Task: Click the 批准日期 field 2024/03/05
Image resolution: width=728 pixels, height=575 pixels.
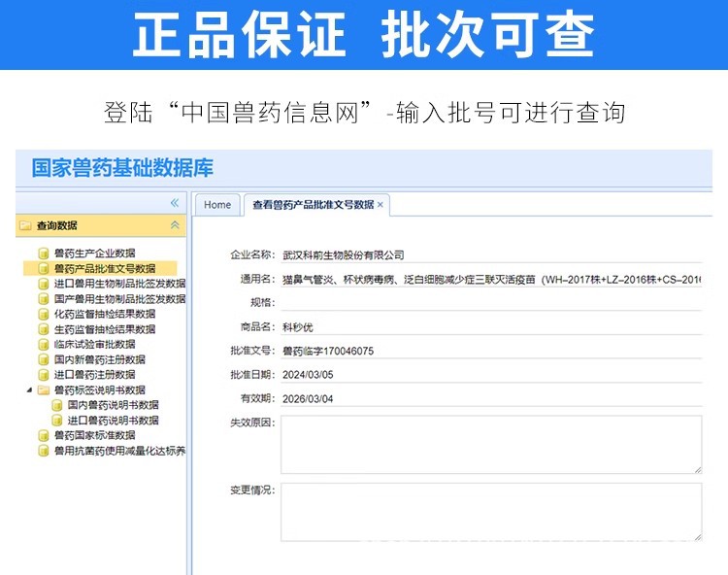Action: click(x=491, y=374)
